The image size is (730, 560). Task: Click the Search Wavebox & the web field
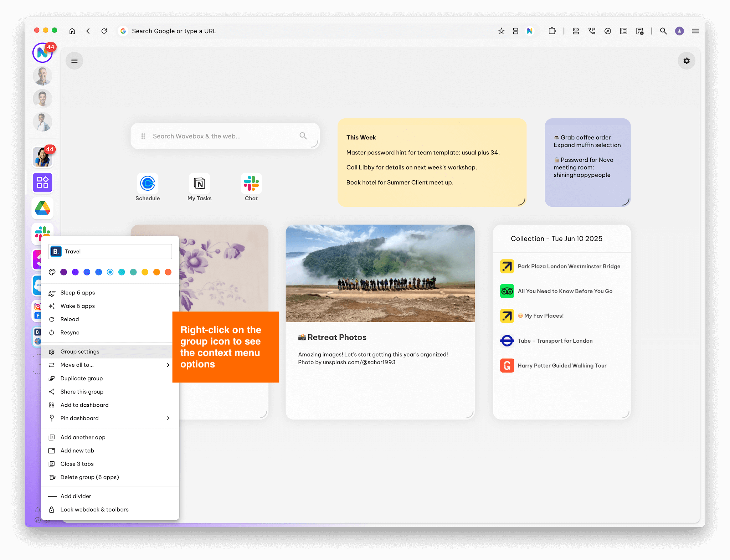click(225, 136)
